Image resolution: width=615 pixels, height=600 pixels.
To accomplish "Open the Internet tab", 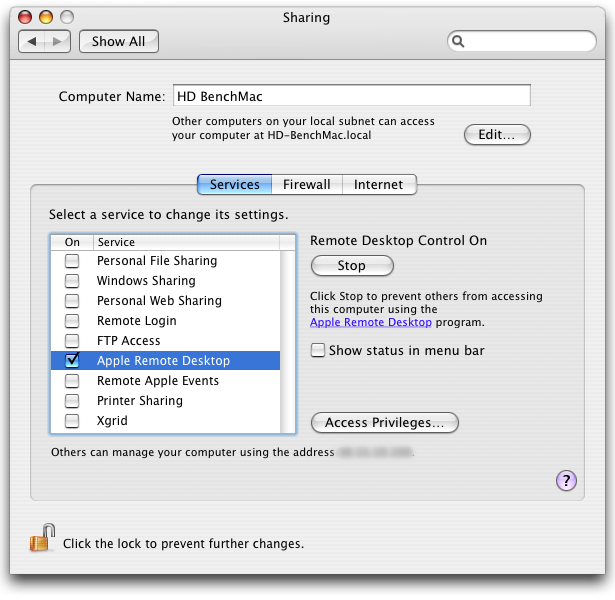I will (x=378, y=185).
